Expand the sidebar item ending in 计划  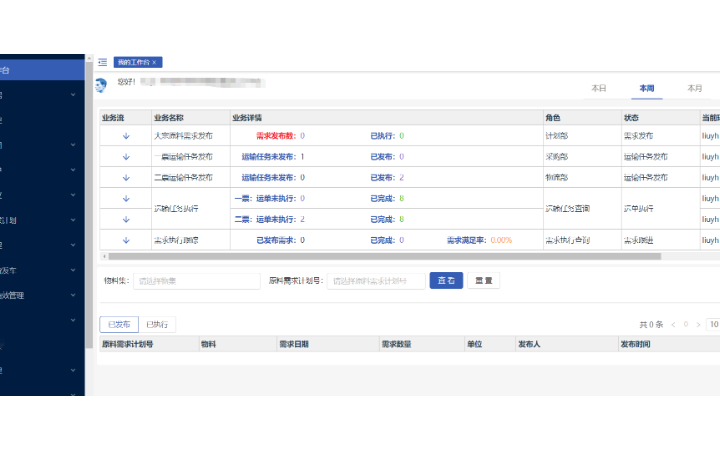tap(42, 220)
